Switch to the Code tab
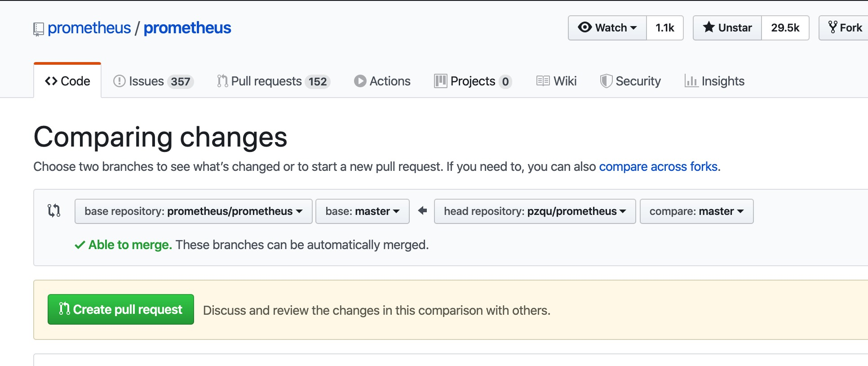This screenshot has height=366, width=868. [67, 81]
